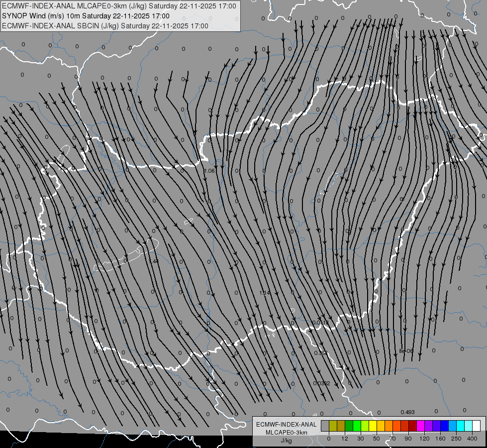Click the legend tick label 90
This screenshot has height=448, width=487.
(x=408, y=439)
